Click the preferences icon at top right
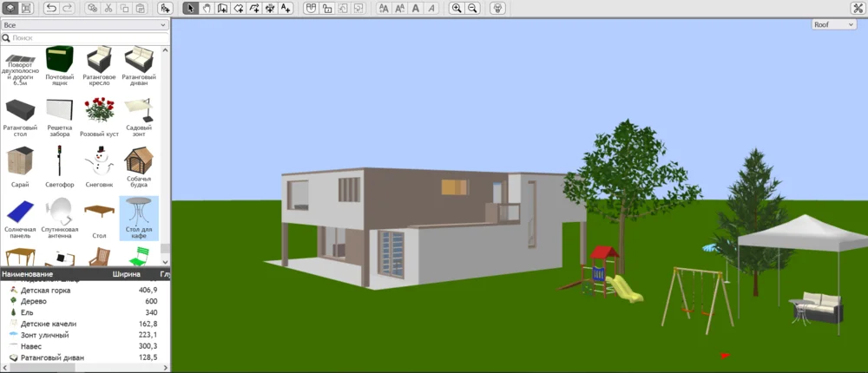The height and width of the screenshot is (373, 868). (x=858, y=8)
